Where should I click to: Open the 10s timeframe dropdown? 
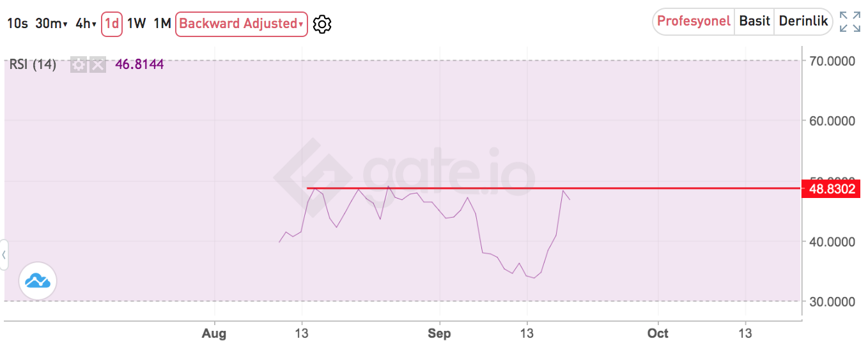(x=17, y=24)
